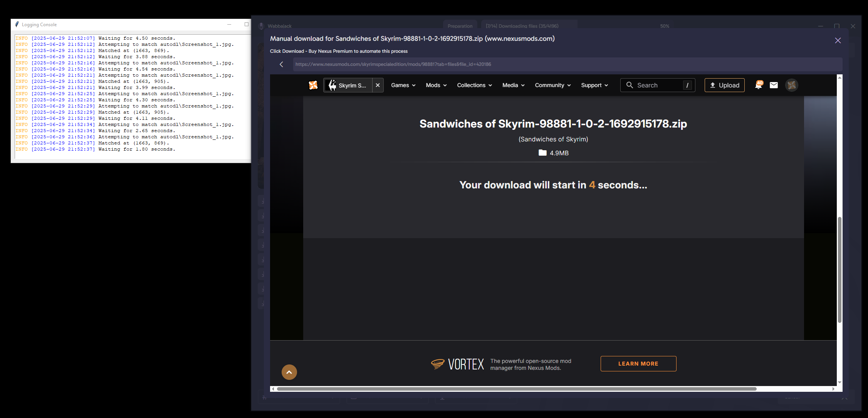
Task: Click the scrollbar down arrow
Action: pos(839,383)
